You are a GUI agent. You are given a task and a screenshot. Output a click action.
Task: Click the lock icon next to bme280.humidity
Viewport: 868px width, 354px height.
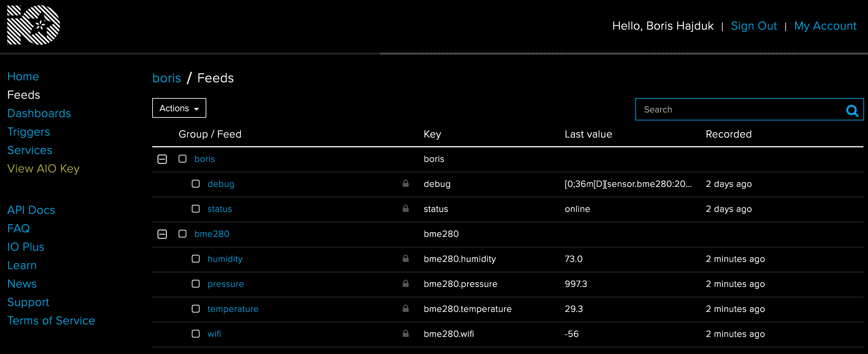[x=405, y=259]
